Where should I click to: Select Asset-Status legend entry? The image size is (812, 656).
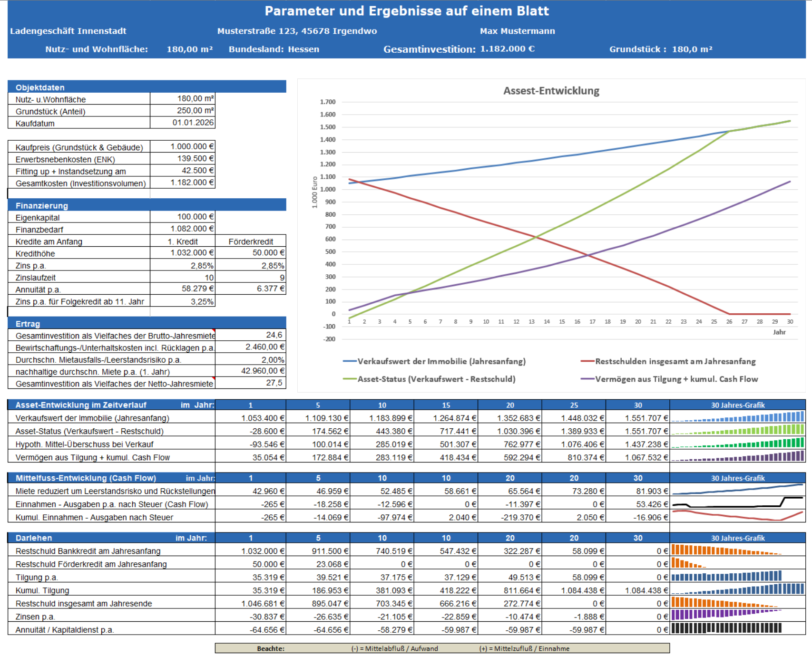[x=429, y=379]
